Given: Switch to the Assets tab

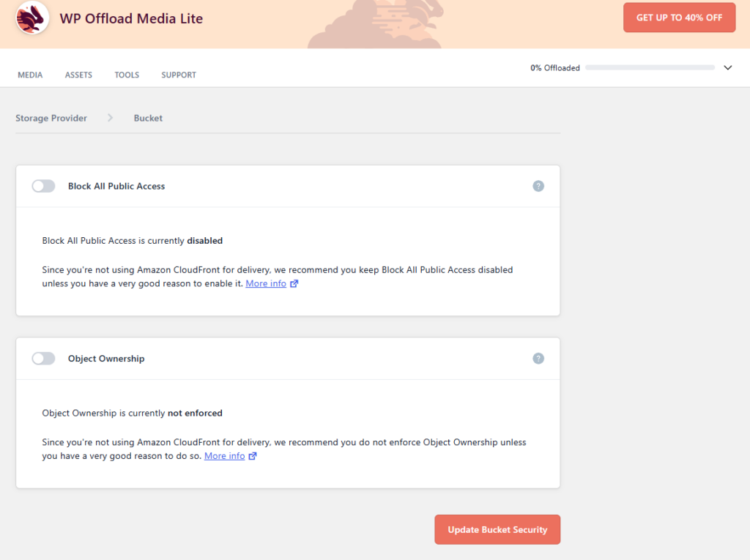Looking at the screenshot, I should [x=78, y=75].
